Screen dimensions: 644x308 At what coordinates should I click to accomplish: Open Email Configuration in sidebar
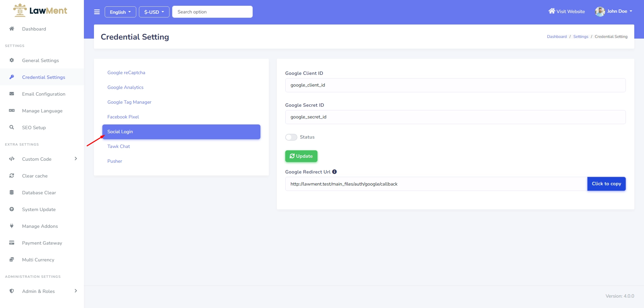(x=42, y=94)
